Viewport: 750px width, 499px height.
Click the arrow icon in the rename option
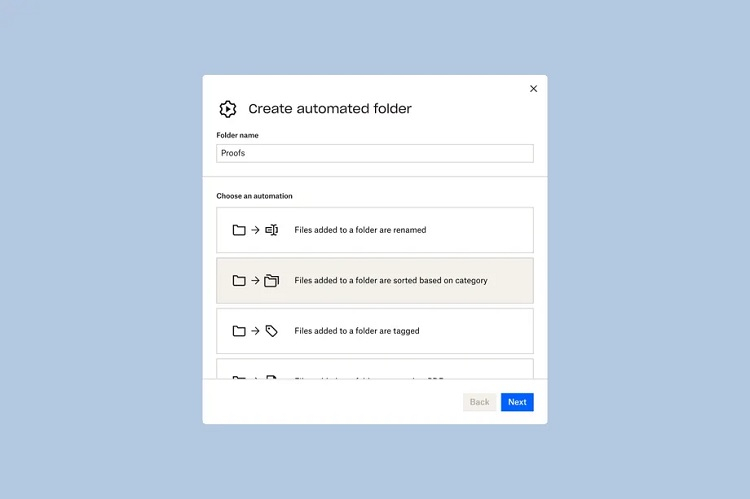(255, 230)
